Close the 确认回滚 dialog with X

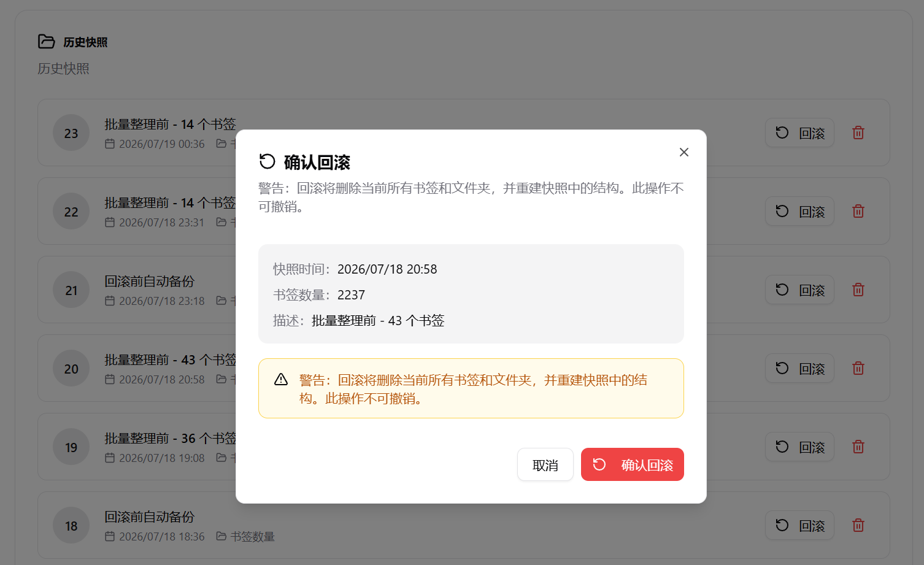point(684,152)
